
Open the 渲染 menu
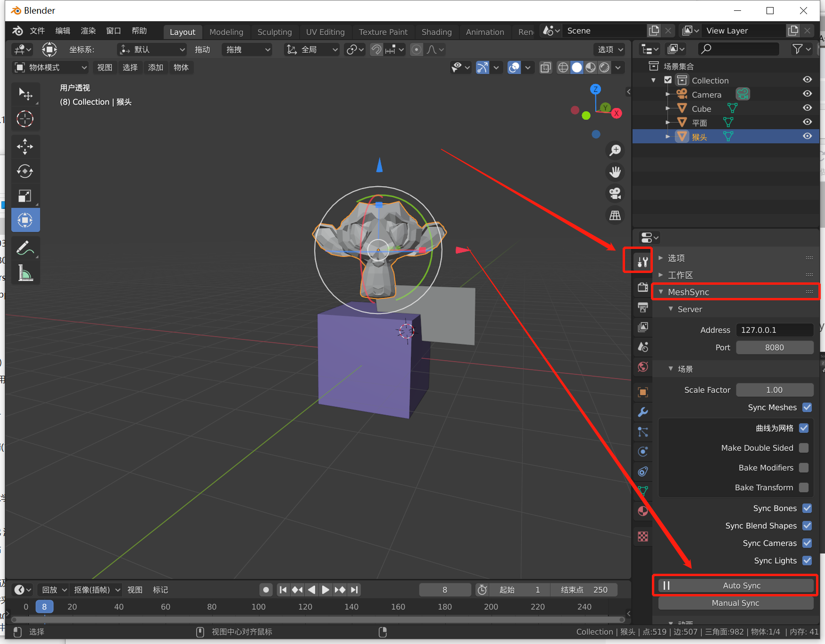coord(88,31)
